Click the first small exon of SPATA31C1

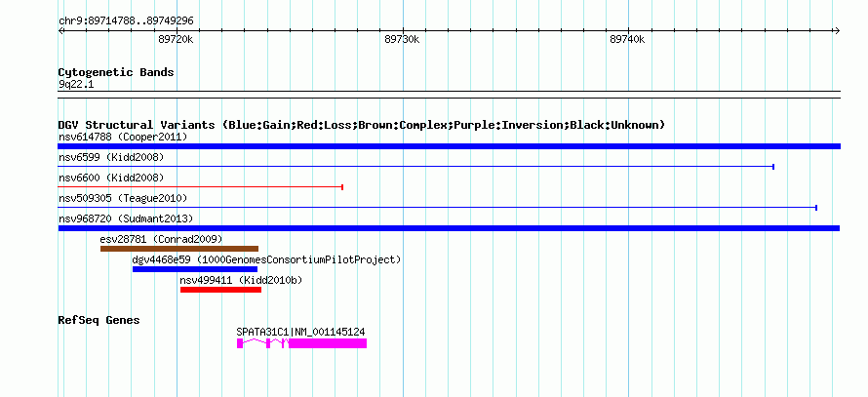coord(240,343)
